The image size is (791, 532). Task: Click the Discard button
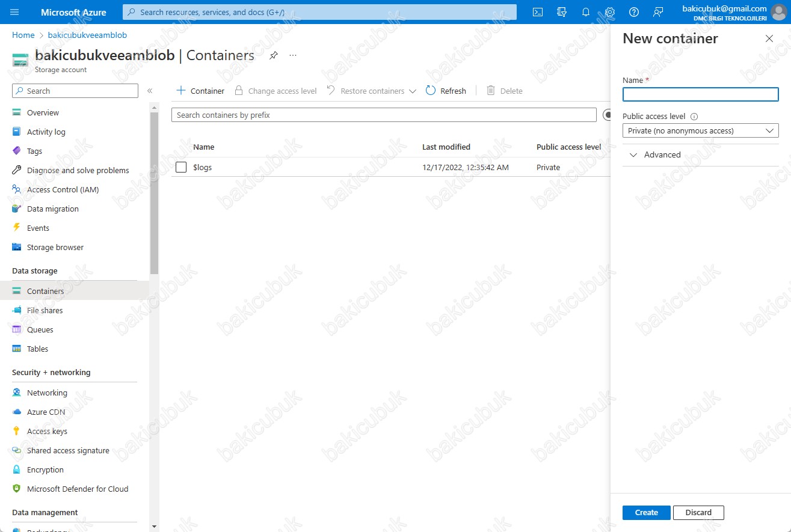click(x=698, y=512)
